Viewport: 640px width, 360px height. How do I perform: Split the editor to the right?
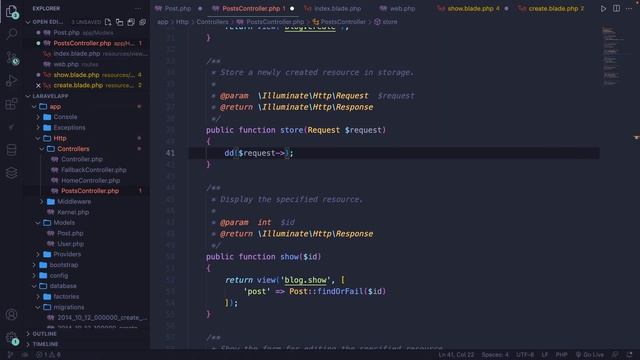point(616,9)
